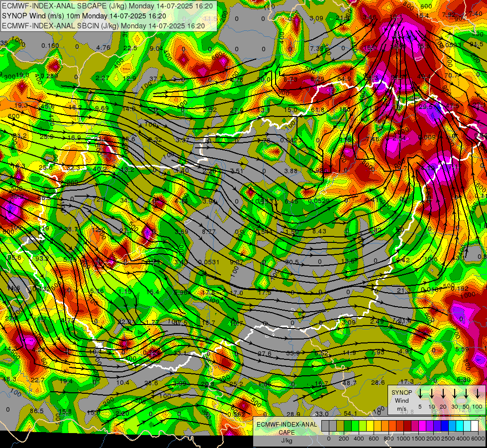Click the 30 m/s wind arrow in legend
This screenshot has width=487, height=448.
click(454, 394)
